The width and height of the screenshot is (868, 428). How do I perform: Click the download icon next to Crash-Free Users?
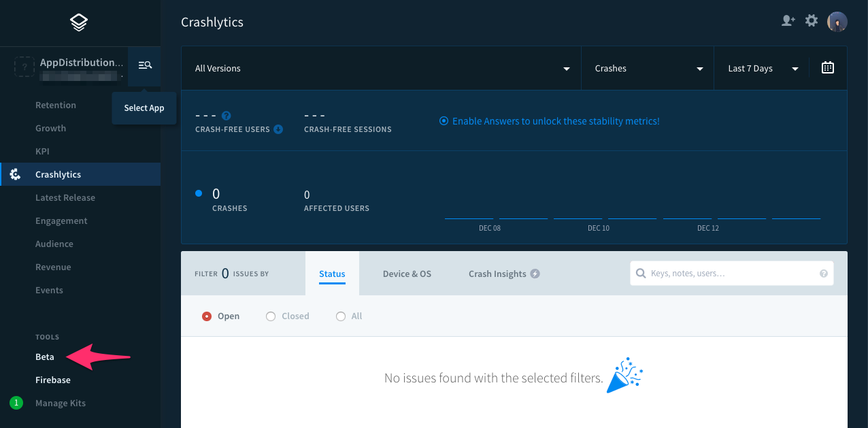tap(278, 129)
